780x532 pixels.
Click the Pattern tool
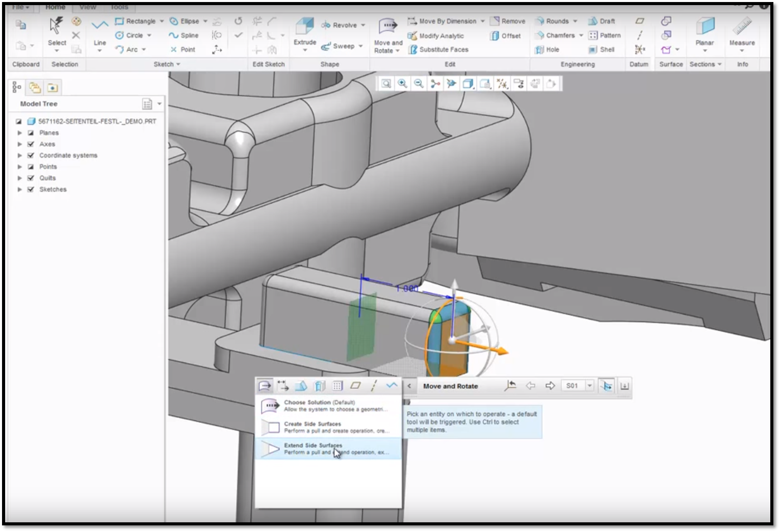[x=605, y=35]
